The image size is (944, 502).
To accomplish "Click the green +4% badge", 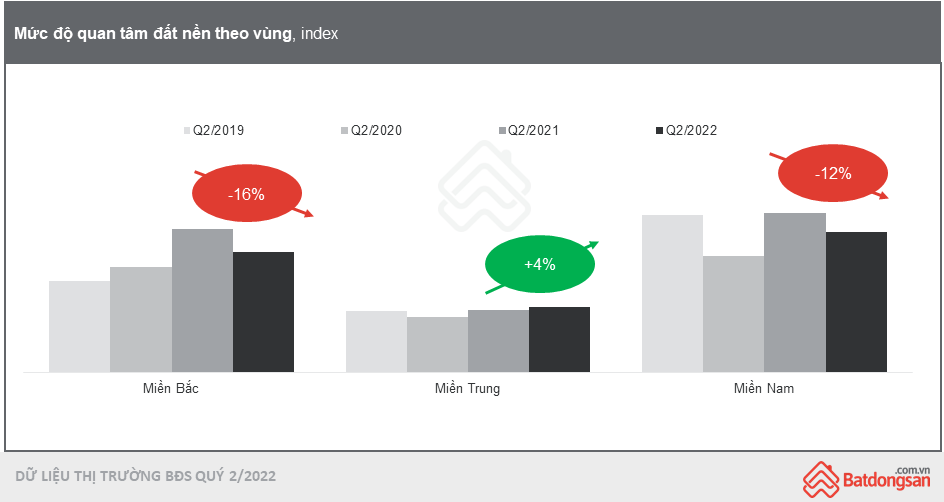I will pyautogui.click(x=539, y=265).
